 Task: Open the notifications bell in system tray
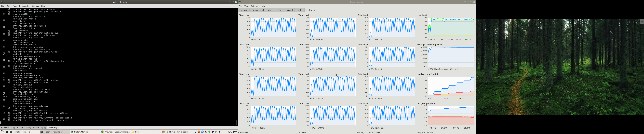pyautogui.click(x=196, y=132)
